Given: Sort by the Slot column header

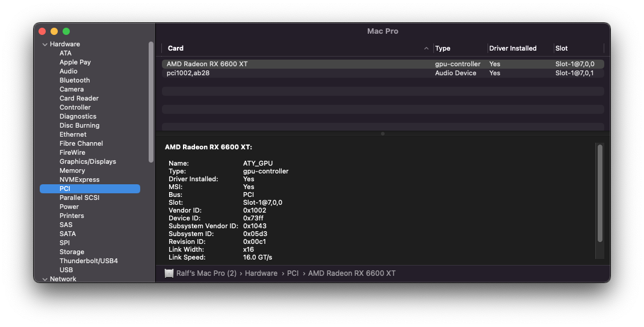Looking at the screenshot, I should [562, 48].
